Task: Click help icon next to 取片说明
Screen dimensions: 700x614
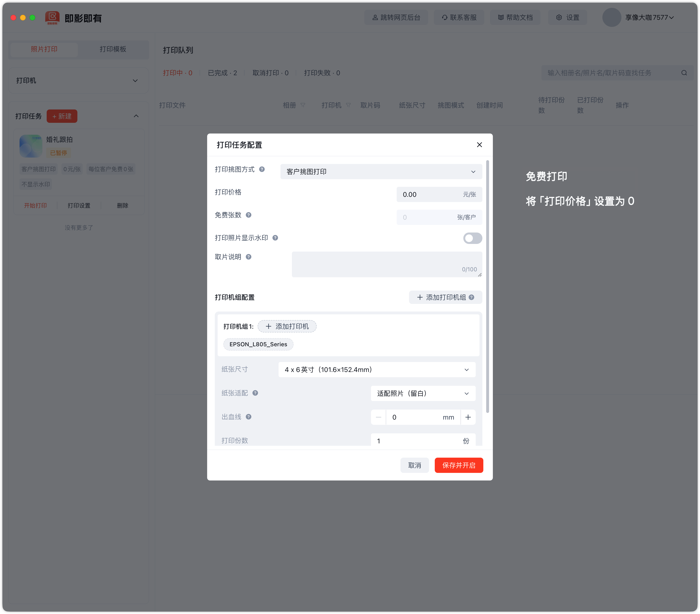Action: click(249, 257)
